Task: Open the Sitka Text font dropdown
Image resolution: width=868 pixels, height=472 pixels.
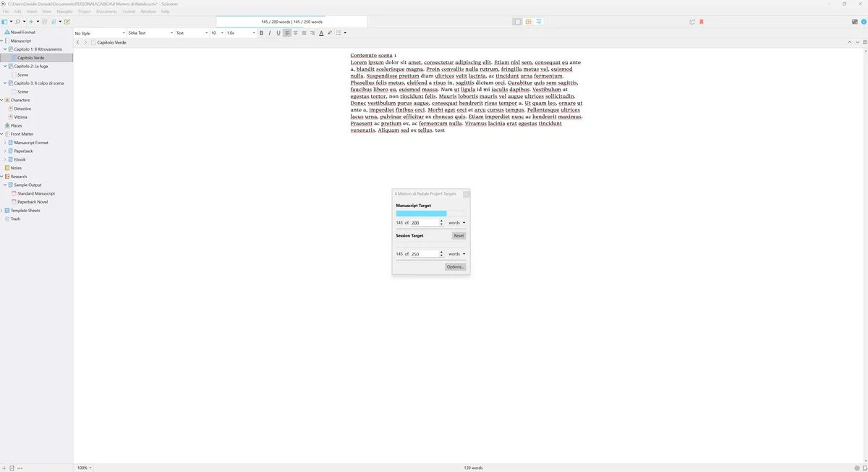Action: coord(150,33)
